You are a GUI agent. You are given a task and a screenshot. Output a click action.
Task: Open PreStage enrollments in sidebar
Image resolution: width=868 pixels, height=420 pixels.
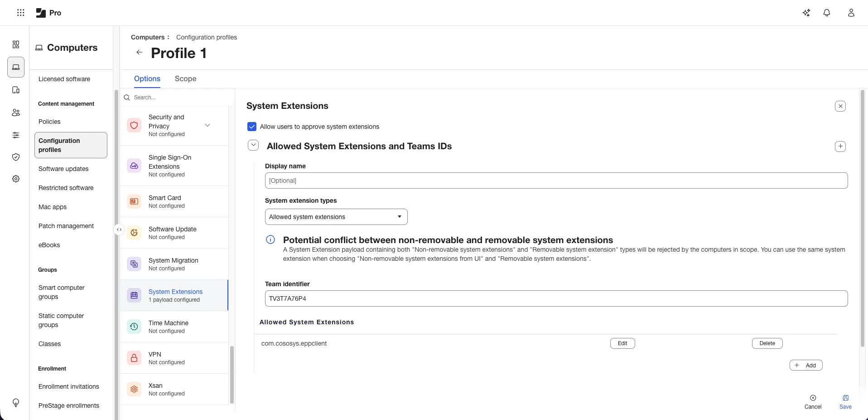[69, 405]
